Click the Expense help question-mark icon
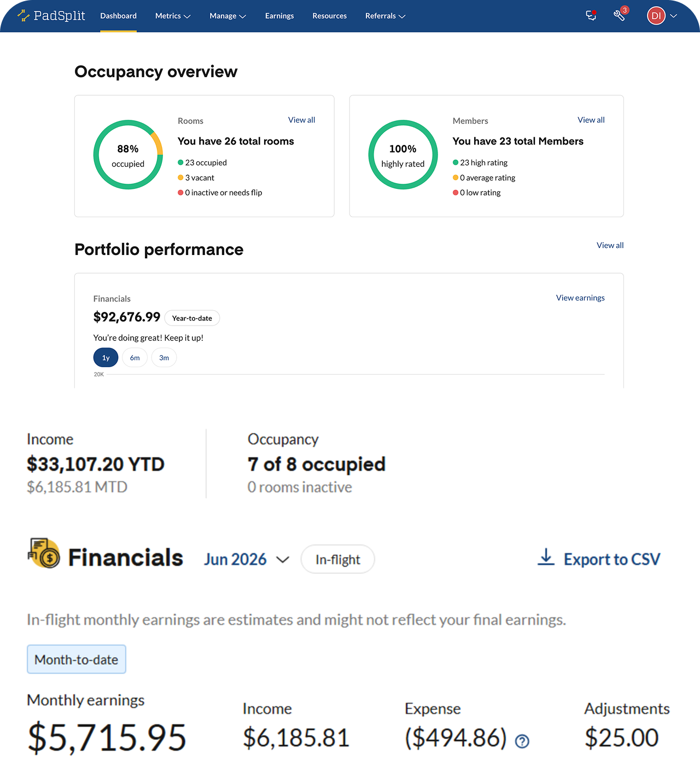 coord(522,741)
